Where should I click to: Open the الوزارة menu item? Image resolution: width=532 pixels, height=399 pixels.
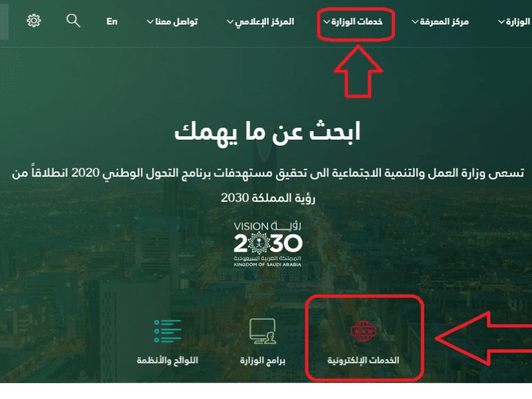pyautogui.click(x=514, y=22)
